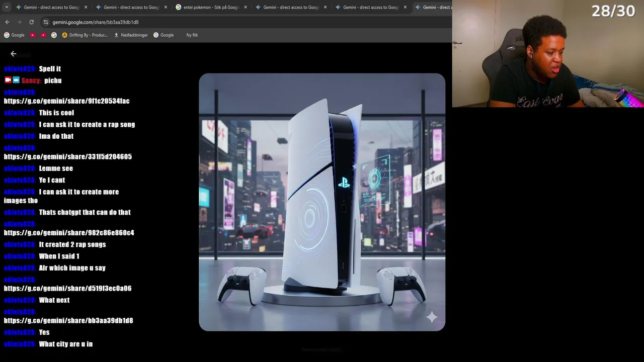The image size is (644, 362).
Task: Click the message 'What next'
Action: (54, 300)
